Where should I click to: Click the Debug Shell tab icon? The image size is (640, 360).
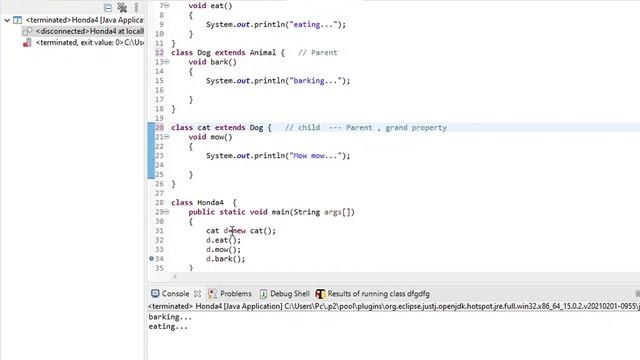point(264,293)
